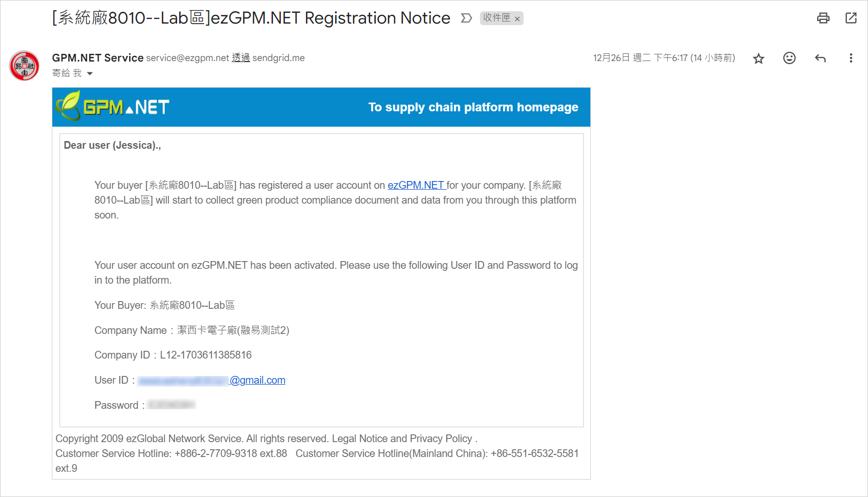Remove the 收件匣 label with its X
868x497 pixels.
coord(517,19)
